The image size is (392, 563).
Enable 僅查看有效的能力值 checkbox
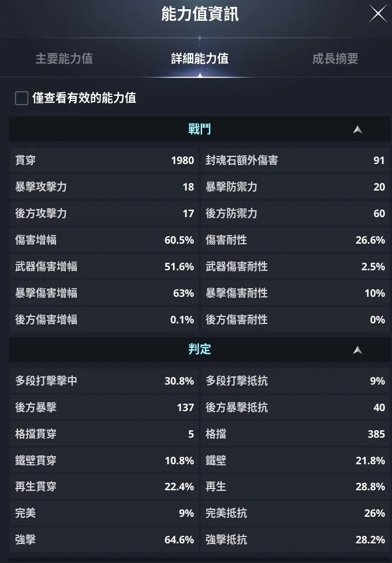click(x=22, y=98)
